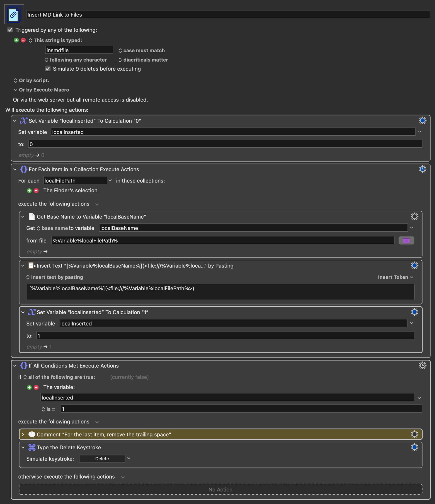
Task: Click the If All Conditions braces icon
Action: coord(24,366)
